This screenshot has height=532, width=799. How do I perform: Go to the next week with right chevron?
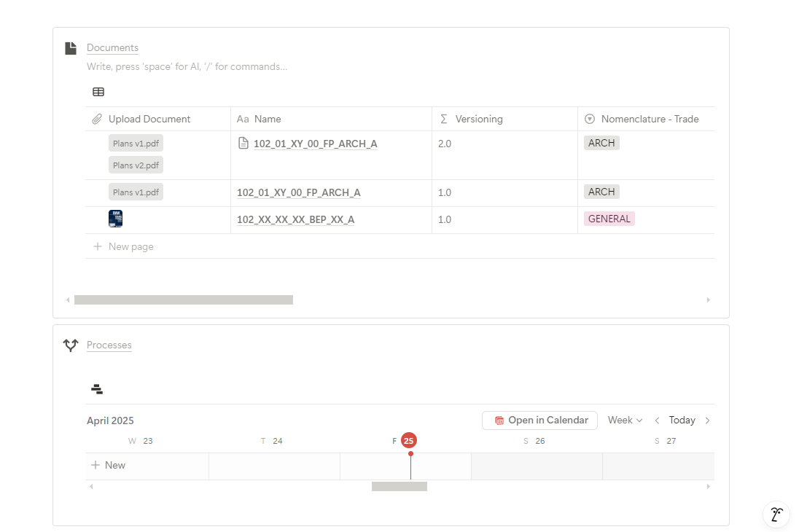tap(707, 420)
